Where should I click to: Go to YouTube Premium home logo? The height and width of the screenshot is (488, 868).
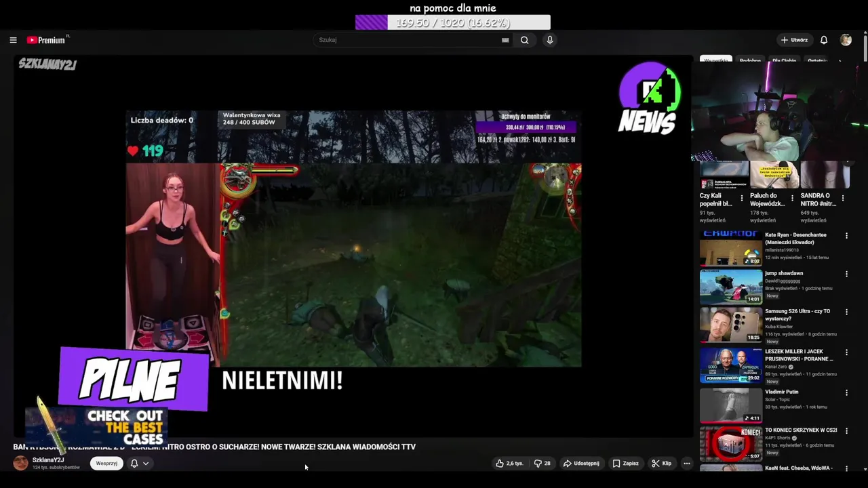tap(47, 40)
